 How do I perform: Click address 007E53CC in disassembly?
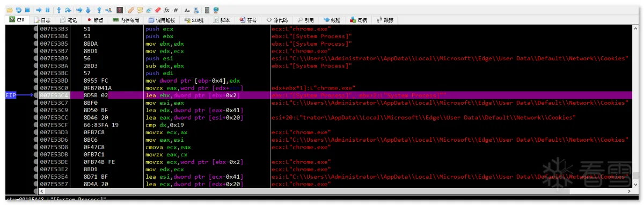point(54,117)
